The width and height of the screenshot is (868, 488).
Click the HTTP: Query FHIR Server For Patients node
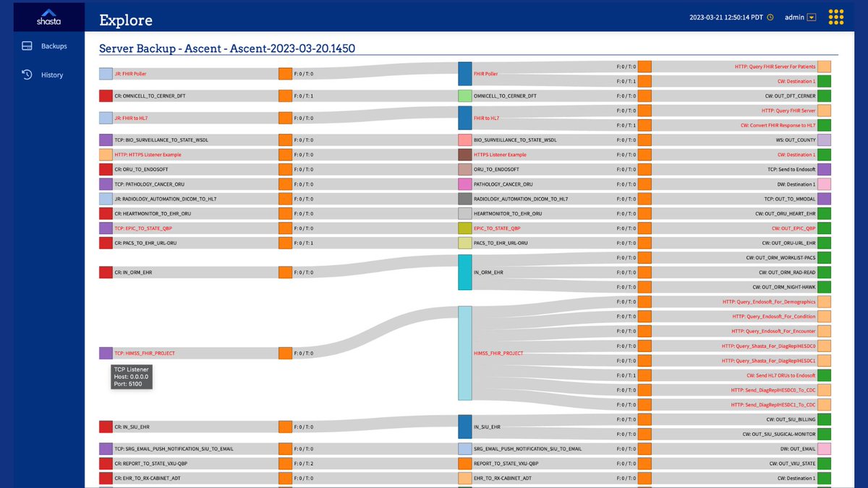coord(825,67)
